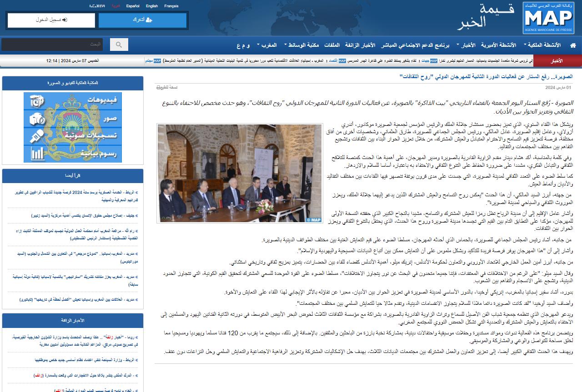
Task: Click the الأخبار الزائفة sidebar panel header
Action: pos(73,320)
